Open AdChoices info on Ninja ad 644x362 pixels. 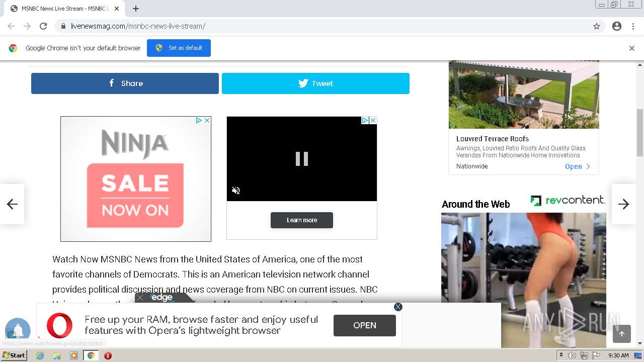coord(199,121)
